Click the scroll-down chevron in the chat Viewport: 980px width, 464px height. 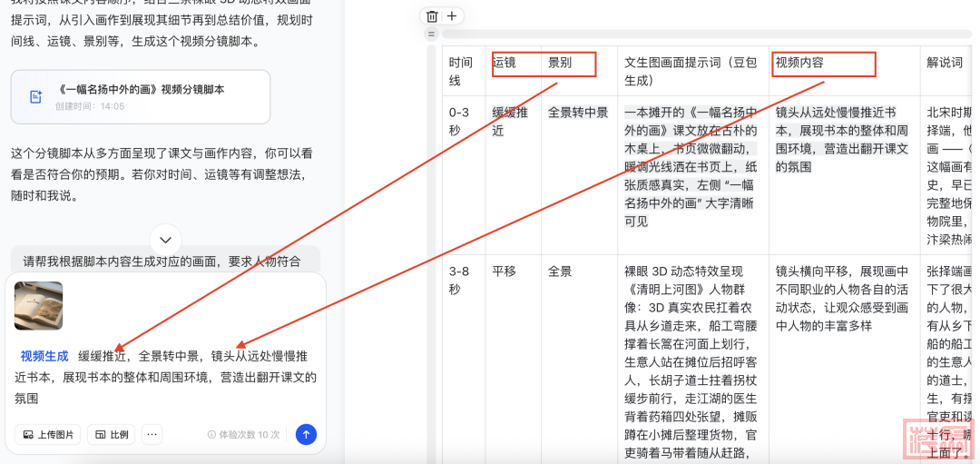(165, 240)
